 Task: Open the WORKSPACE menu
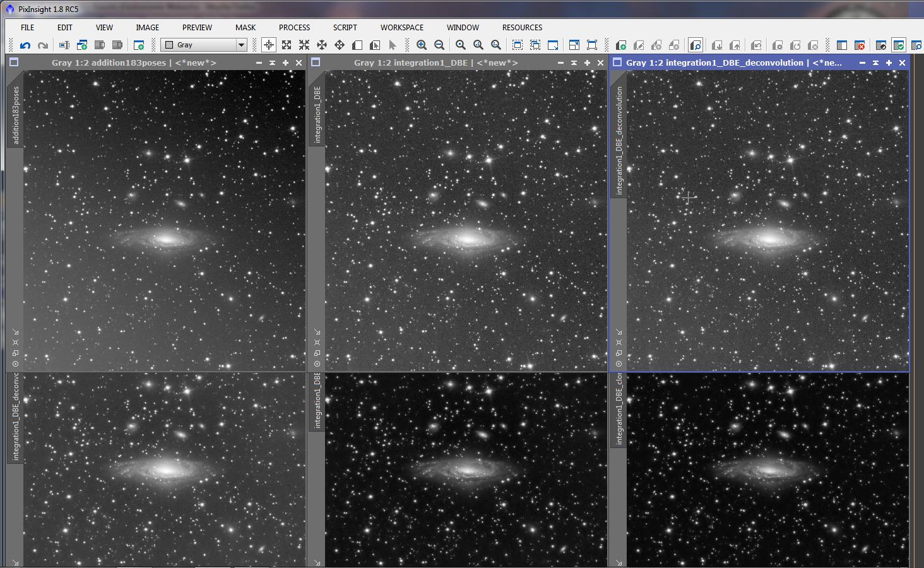click(402, 28)
